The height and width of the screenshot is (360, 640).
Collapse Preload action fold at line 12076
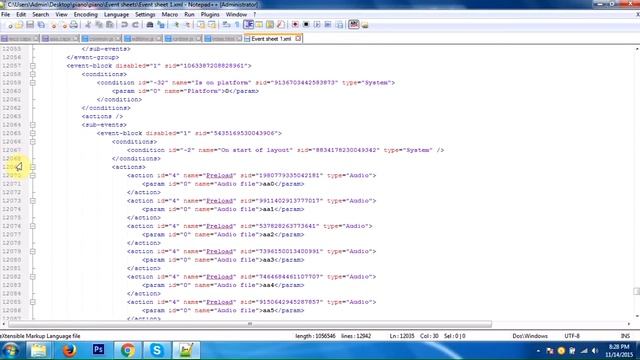click(x=33, y=226)
